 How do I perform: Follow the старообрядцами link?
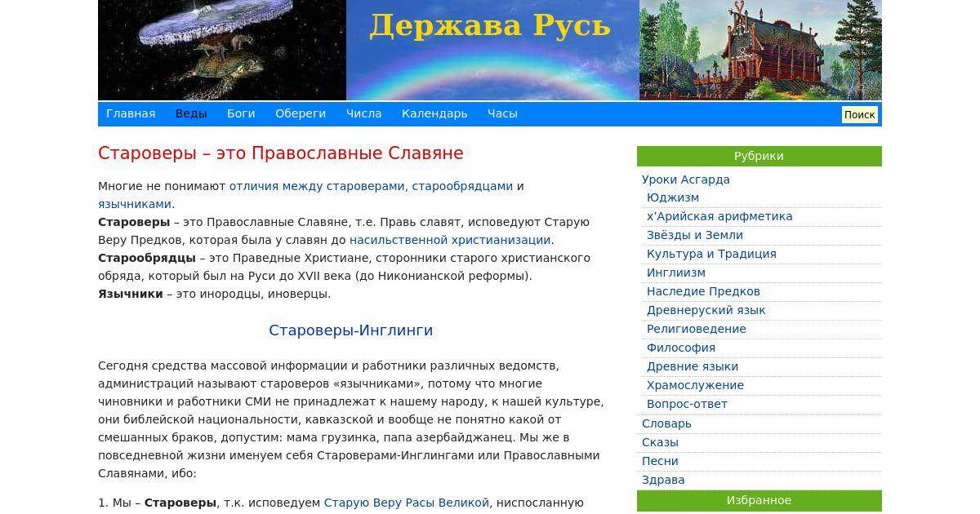462,186
